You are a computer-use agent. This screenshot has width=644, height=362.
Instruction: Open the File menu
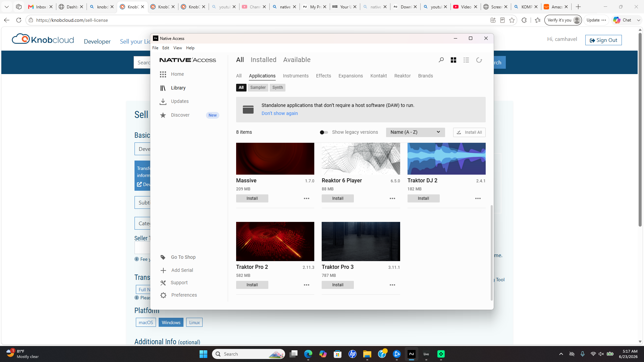click(x=155, y=48)
